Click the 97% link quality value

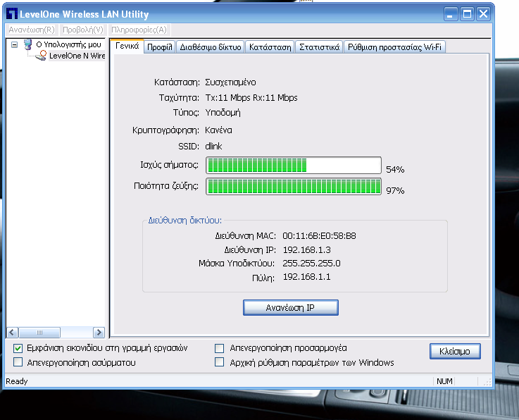[395, 190]
